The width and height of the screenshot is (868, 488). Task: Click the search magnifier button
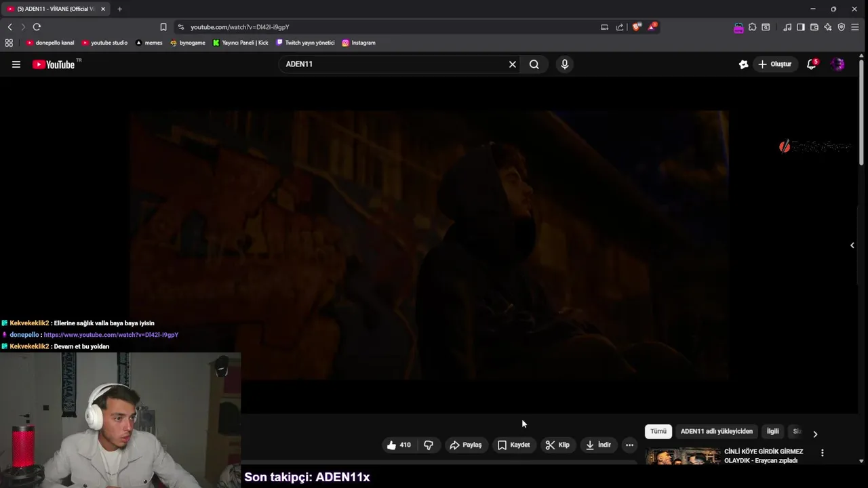[534, 64]
